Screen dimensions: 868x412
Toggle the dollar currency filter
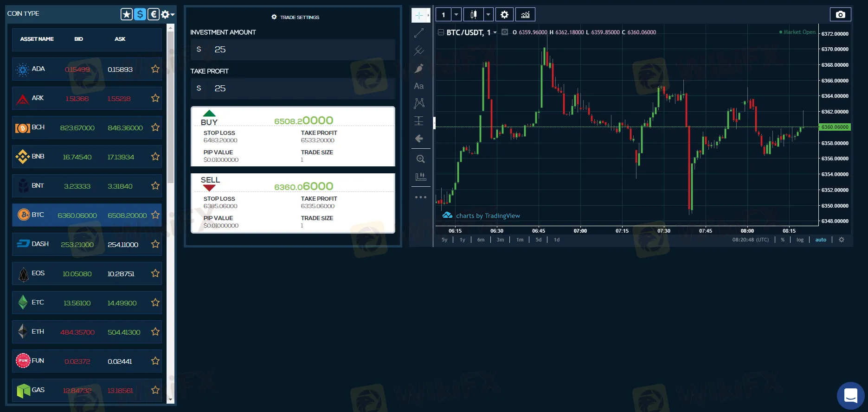click(x=140, y=14)
